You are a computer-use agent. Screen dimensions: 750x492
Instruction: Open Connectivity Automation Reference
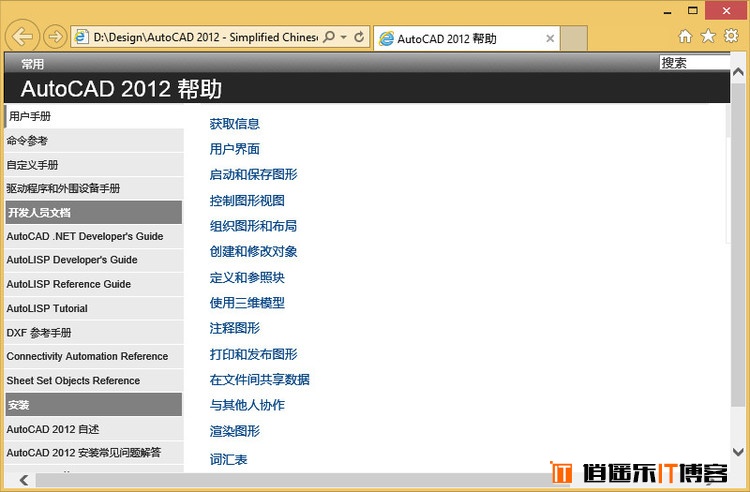click(94, 356)
